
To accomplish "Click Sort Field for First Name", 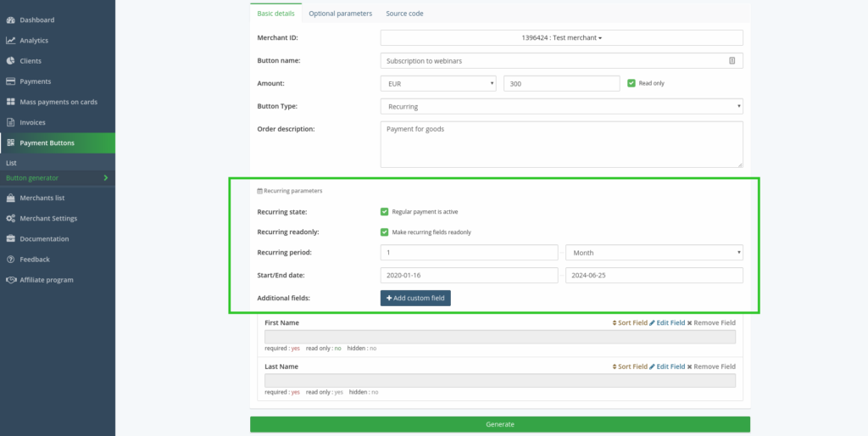I will [x=630, y=322].
